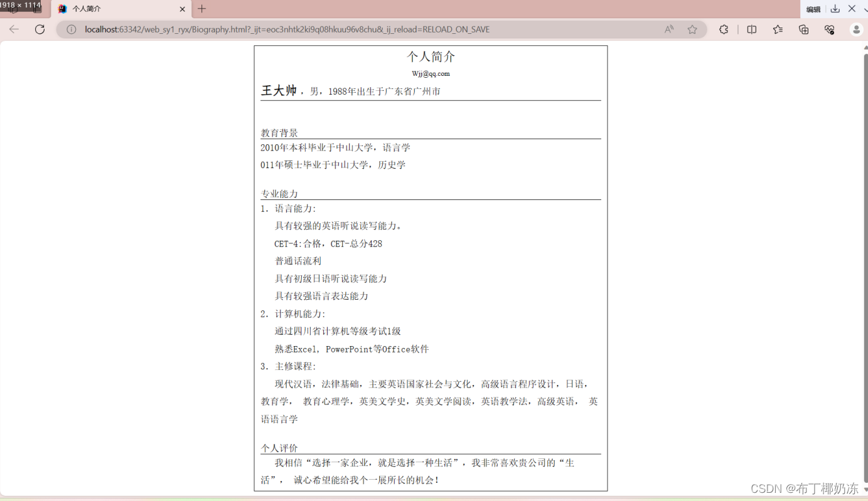The width and height of the screenshot is (868, 501).
Task: Click the 编辑 button at top right
Action: tap(813, 9)
